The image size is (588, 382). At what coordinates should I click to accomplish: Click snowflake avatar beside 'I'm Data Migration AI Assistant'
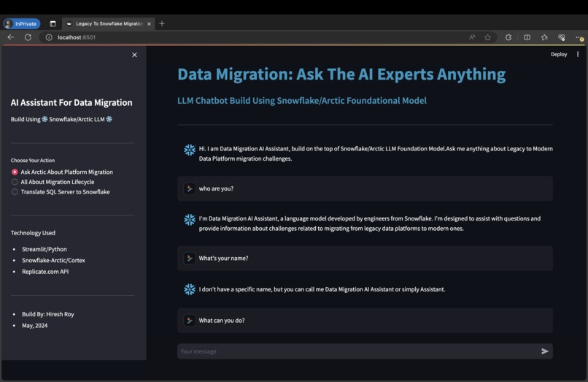pyautogui.click(x=190, y=220)
